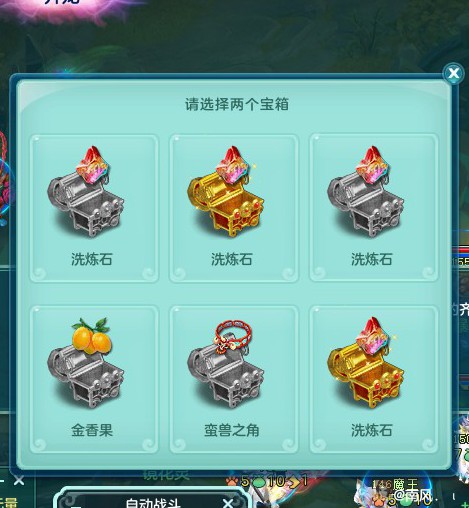This screenshot has height=508, width=469.
Task: Close the 自动战斗 panel
Action: point(228,503)
